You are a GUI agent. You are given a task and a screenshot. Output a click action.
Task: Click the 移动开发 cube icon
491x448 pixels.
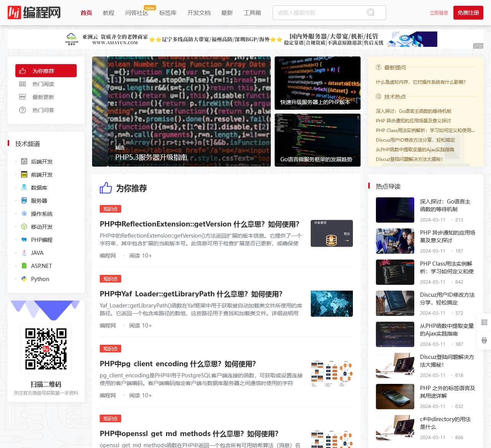(24, 227)
